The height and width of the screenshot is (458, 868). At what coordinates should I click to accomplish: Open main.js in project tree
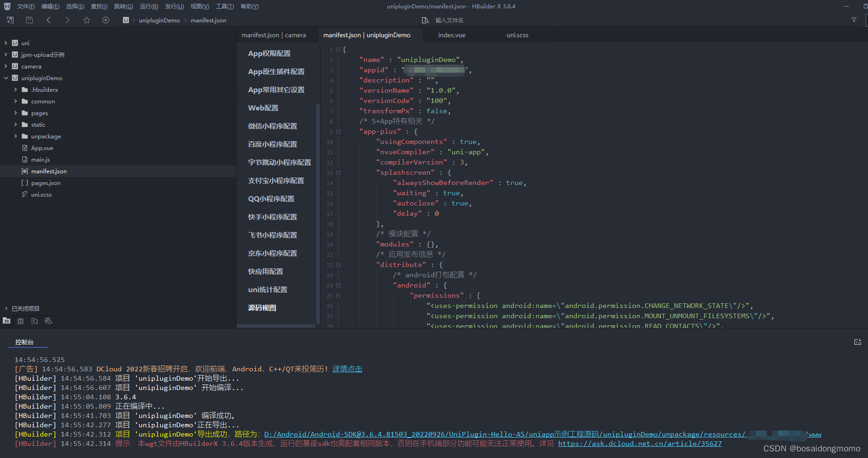tap(41, 159)
